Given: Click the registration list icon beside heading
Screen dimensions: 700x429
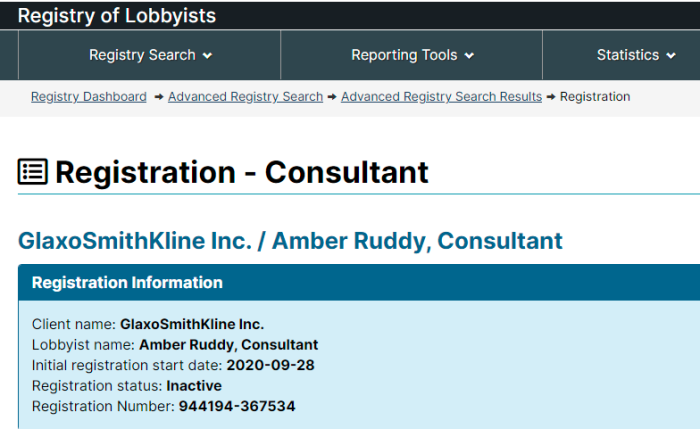Looking at the screenshot, I should (33, 171).
